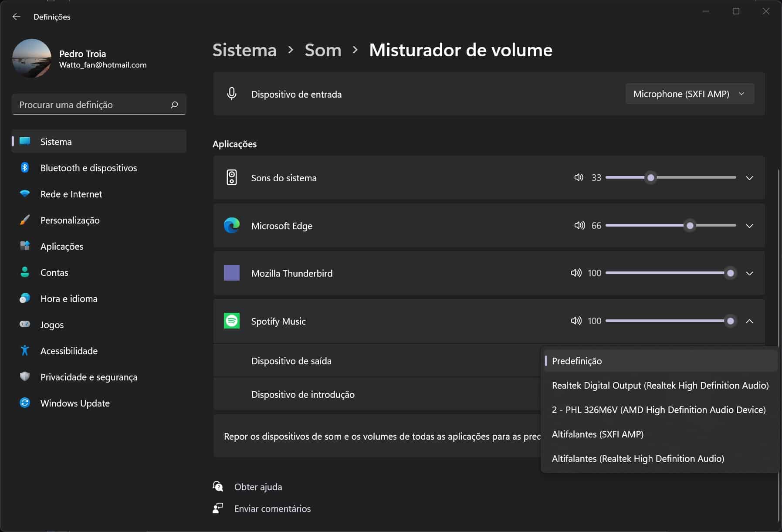Select Altifalantes (SXFI AMP) output option

point(597,434)
